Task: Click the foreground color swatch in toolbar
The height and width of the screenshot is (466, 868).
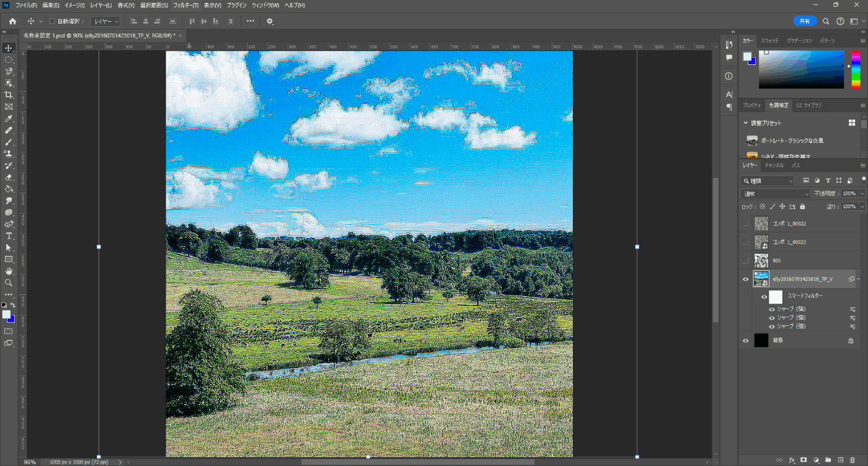Action: pyautogui.click(x=7, y=314)
